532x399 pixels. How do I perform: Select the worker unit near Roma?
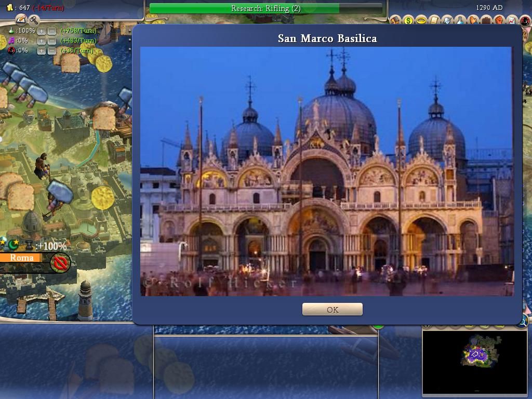pyautogui.click(x=42, y=166)
